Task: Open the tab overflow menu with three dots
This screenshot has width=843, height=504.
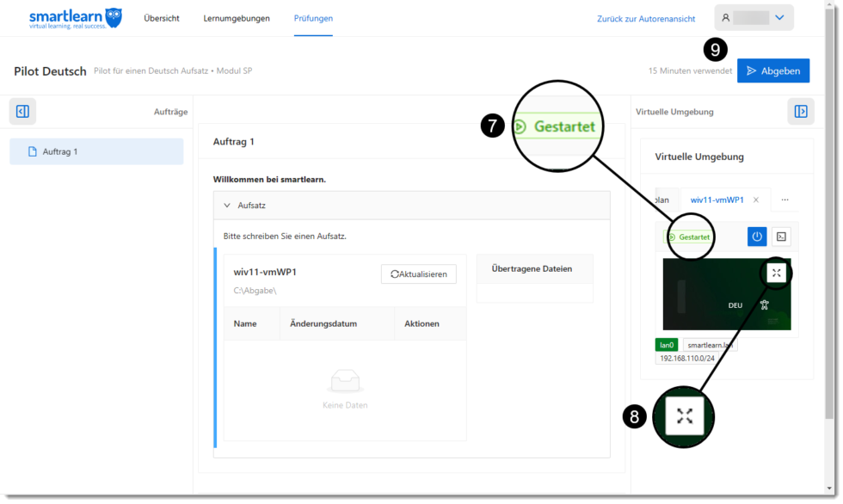Action: [x=784, y=199]
